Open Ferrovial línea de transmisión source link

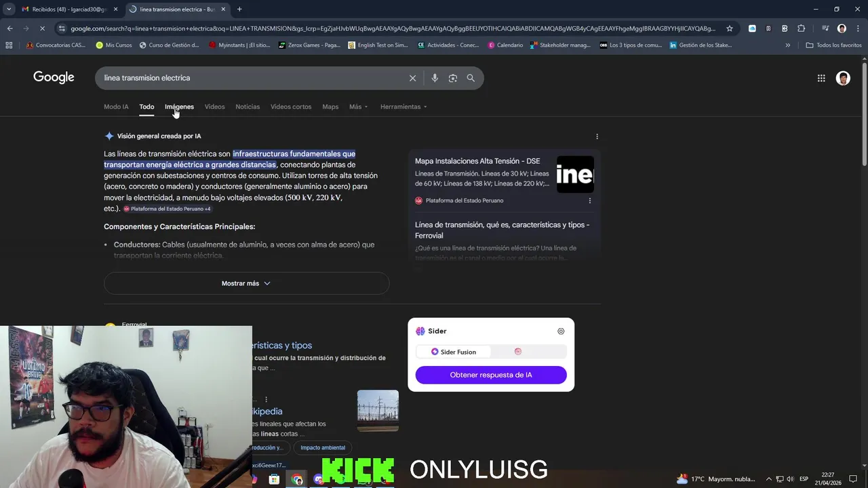point(502,230)
